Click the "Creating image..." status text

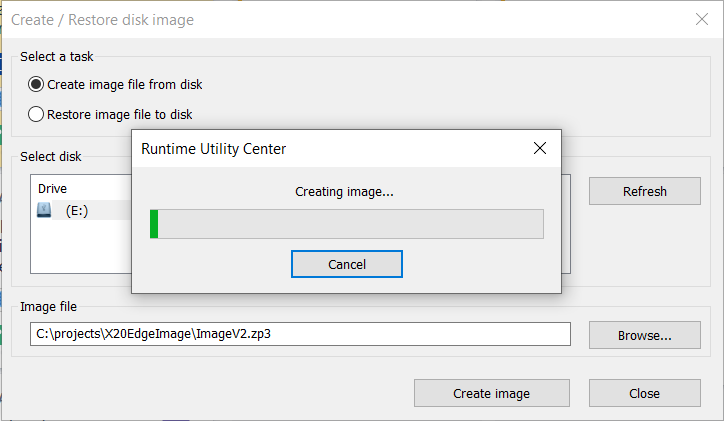(x=344, y=192)
